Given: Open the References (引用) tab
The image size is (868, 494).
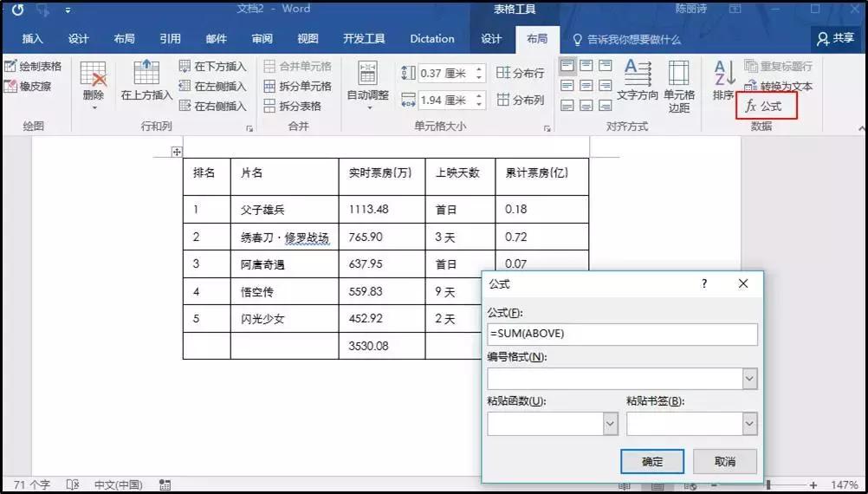Looking at the screenshot, I should 170,39.
